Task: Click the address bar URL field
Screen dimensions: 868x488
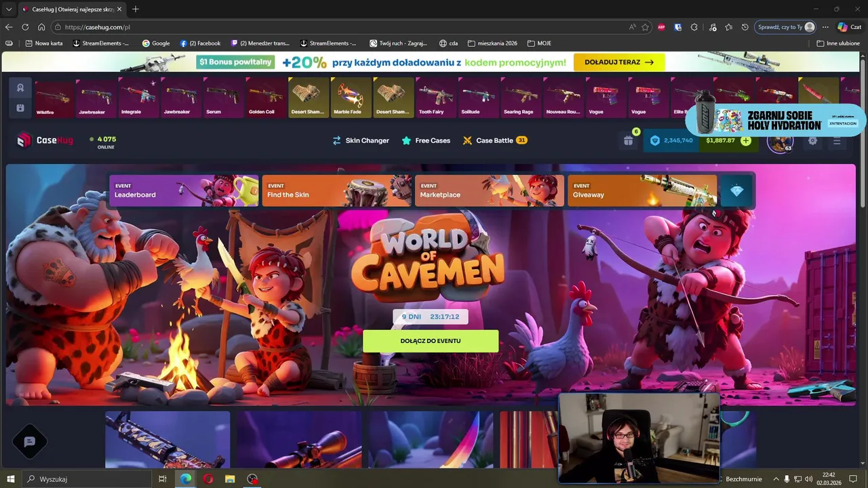Action: pyautogui.click(x=339, y=27)
